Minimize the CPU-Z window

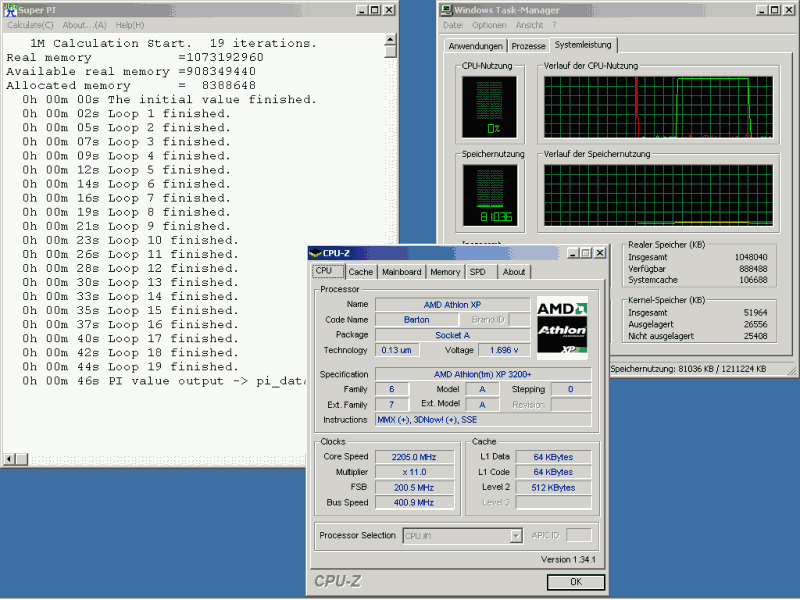(x=573, y=253)
